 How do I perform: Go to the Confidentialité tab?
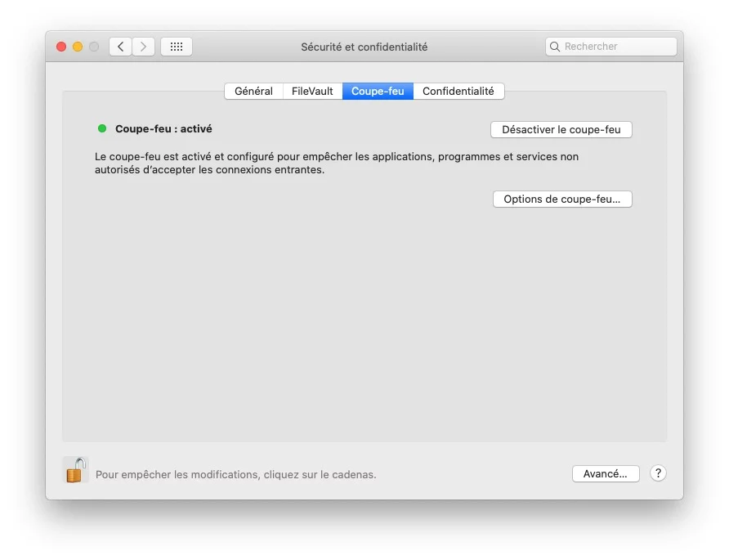[458, 92]
